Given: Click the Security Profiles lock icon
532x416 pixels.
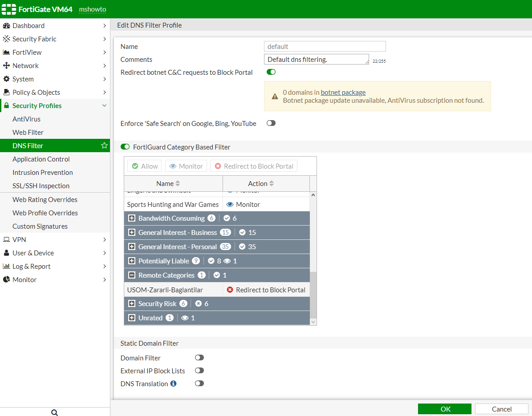Looking at the screenshot, I should [x=6, y=106].
